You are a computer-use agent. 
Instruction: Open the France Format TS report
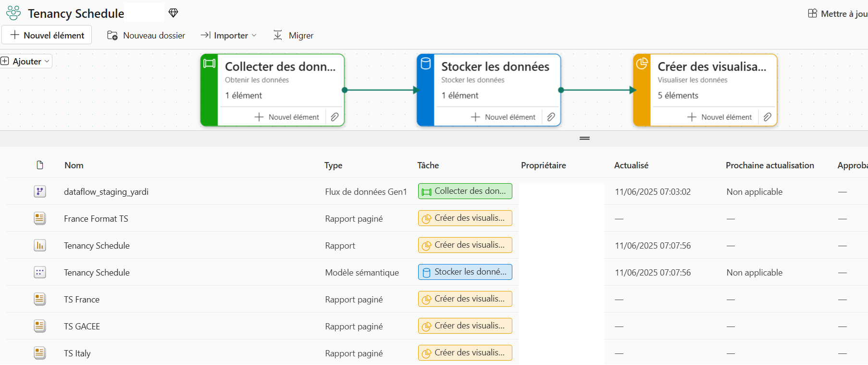[x=96, y=218]
